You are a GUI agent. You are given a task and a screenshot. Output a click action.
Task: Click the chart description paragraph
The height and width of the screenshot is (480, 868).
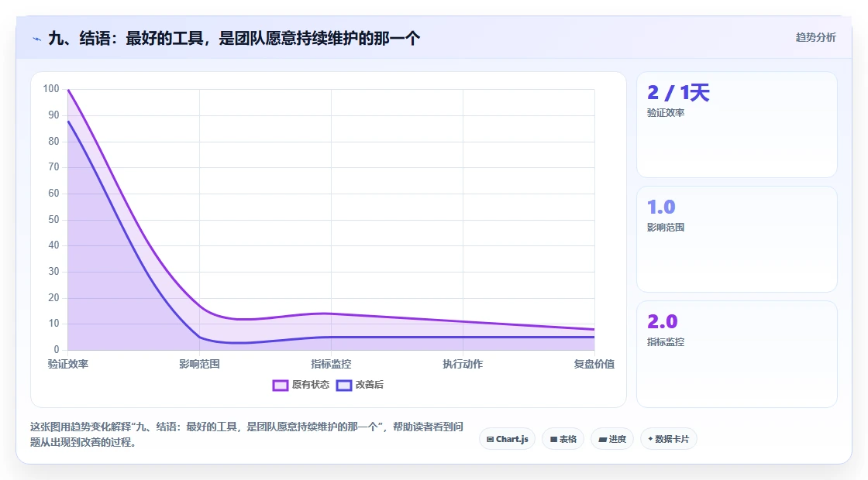tap(247, 434)
